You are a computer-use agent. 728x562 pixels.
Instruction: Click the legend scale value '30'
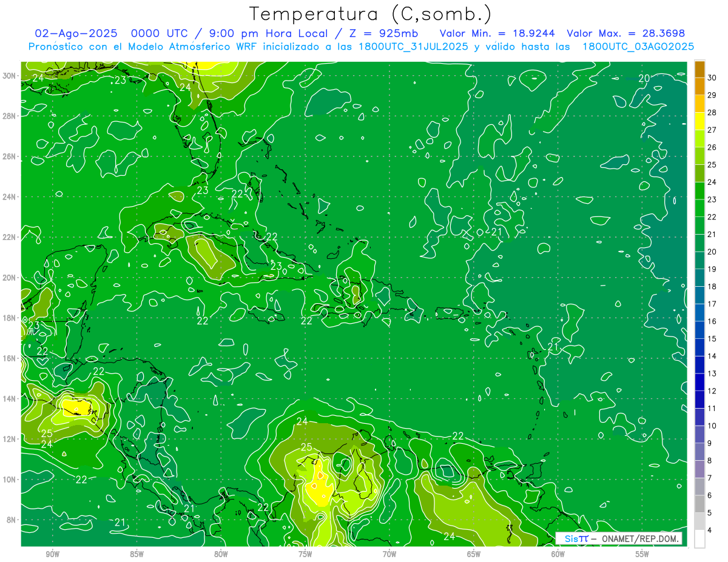point(712,78)
